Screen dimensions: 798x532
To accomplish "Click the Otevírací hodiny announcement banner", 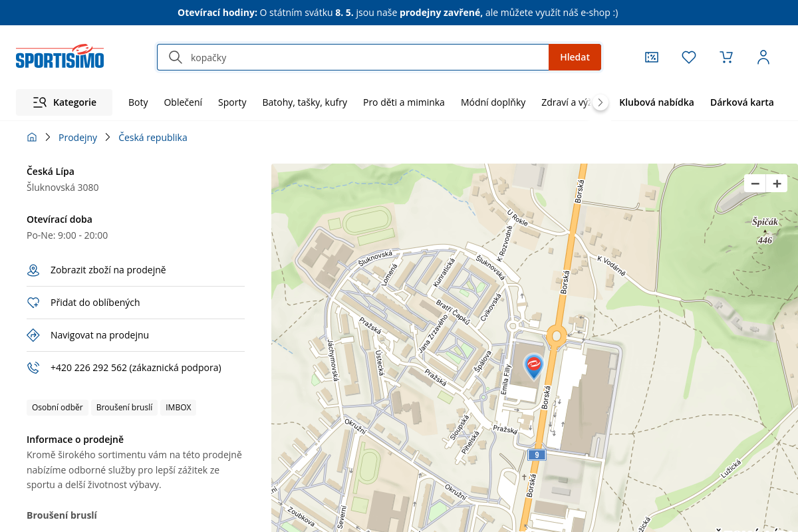I will point(398,13).
